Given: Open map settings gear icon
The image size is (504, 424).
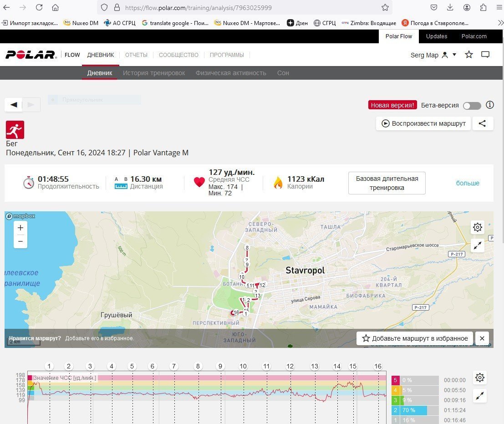Looking at the screenshot, I should coord(477,227).
